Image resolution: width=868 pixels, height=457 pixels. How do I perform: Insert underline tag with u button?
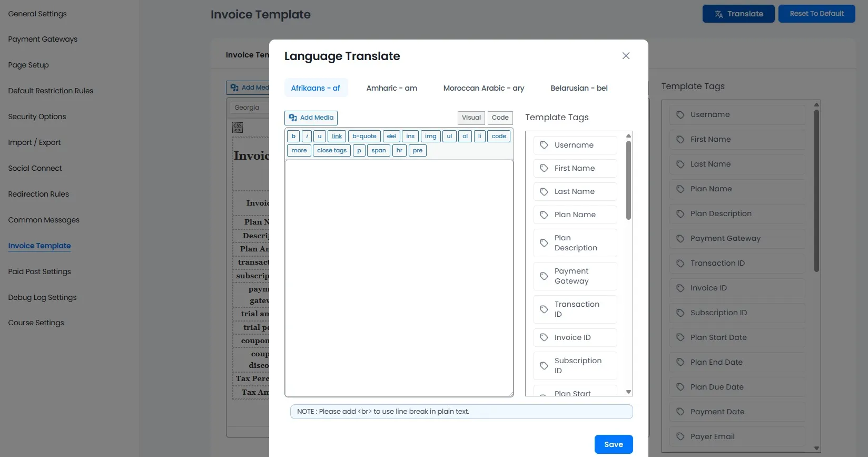pos(319,136)
